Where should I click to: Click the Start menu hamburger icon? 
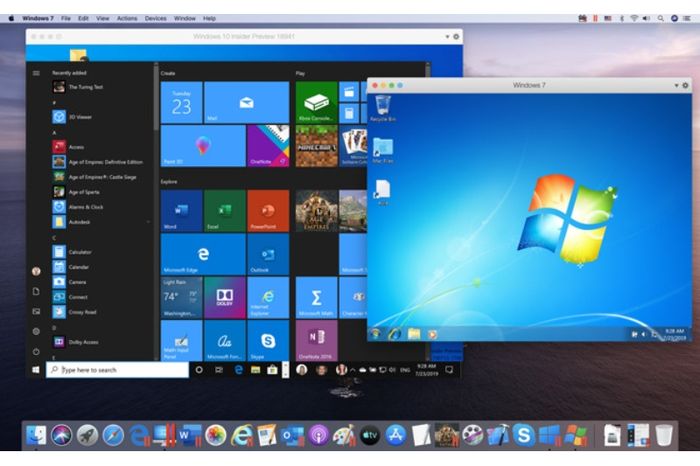(36, 73)
